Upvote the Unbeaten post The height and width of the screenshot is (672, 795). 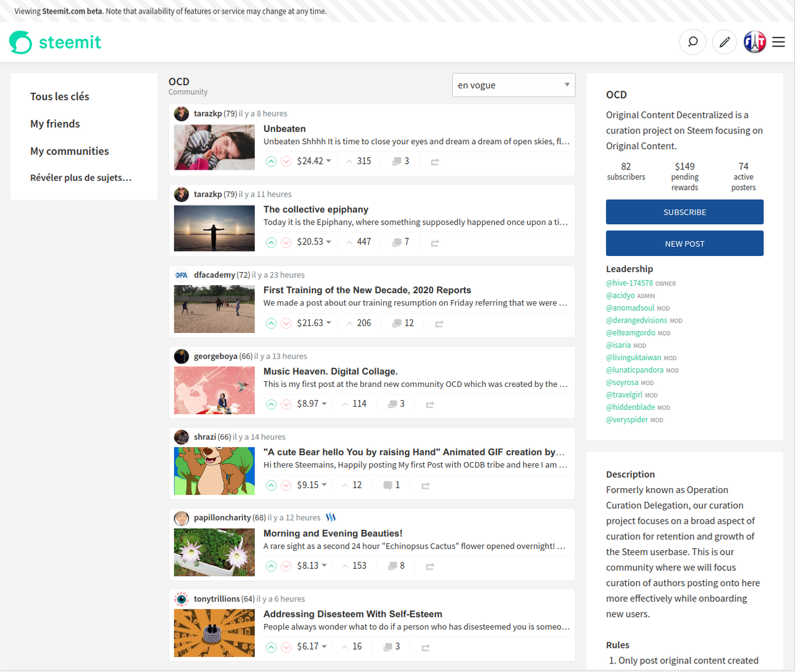271,161
